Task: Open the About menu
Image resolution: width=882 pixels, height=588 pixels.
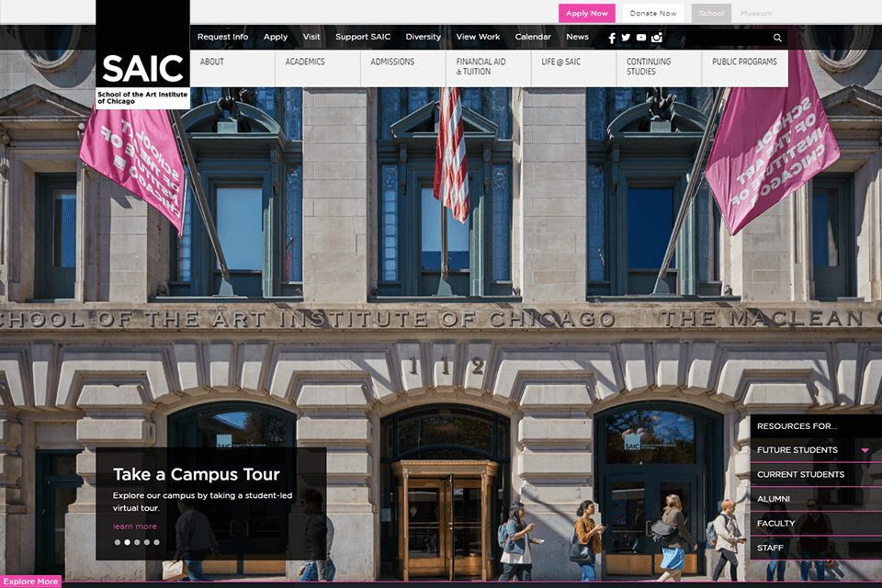Action: (232, 68)
